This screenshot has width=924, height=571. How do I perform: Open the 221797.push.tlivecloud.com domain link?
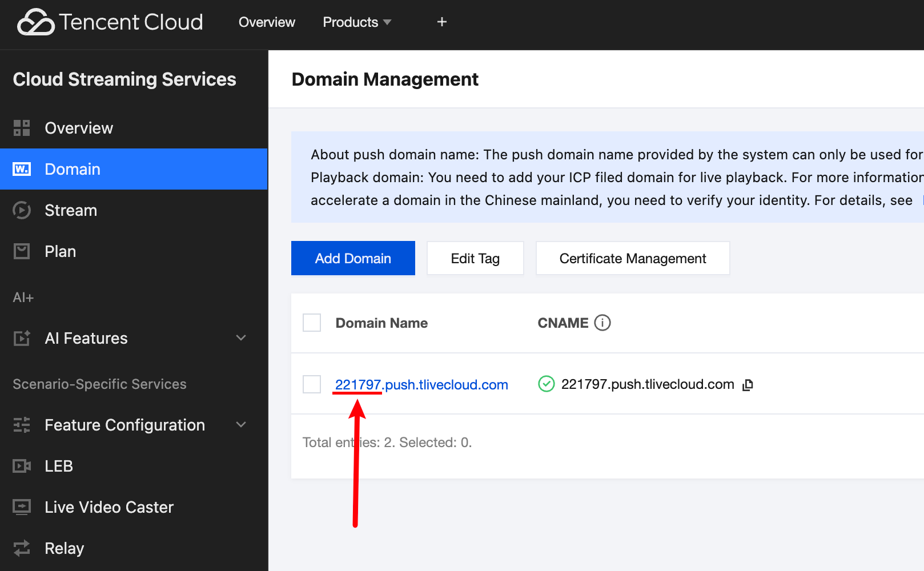click(421, 385)
